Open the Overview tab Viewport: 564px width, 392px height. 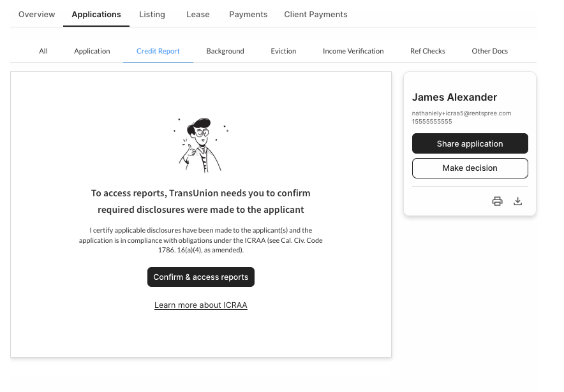pyautogui.click(x=37, y=14)
